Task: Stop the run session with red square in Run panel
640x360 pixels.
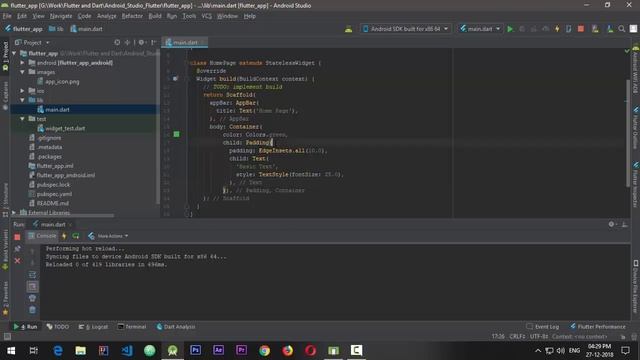Action: [17, 237]
